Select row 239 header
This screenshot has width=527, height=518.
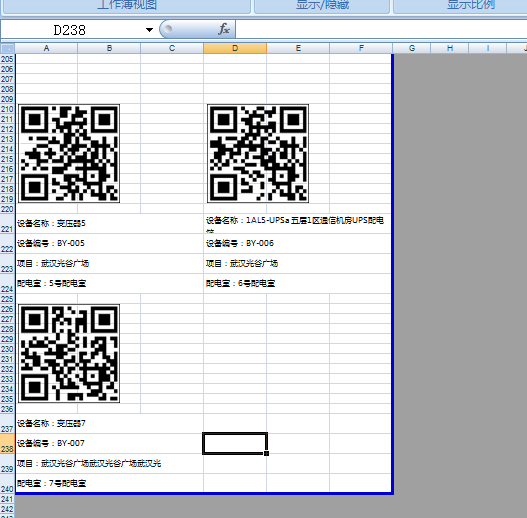click(7, 464)
